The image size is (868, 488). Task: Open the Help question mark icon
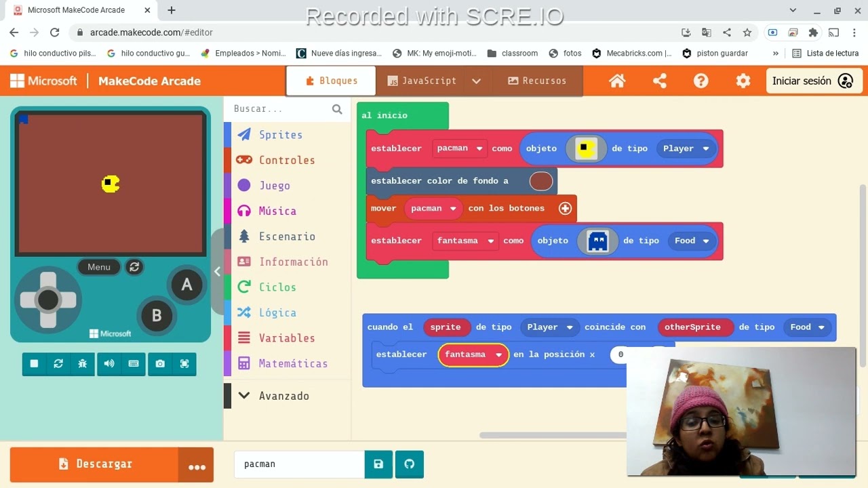pyautogui.click(x=701, y=81)
